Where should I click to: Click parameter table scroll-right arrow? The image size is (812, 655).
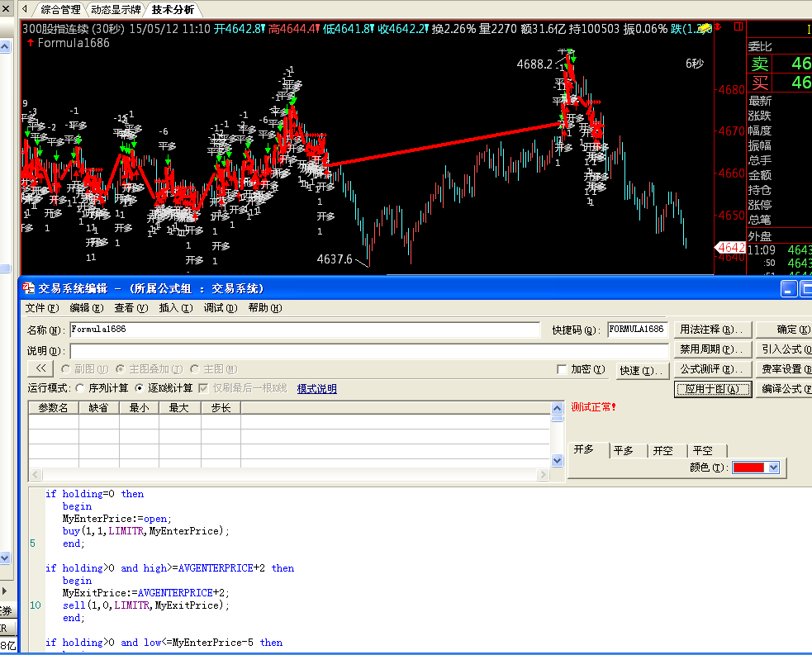point(544,474)
